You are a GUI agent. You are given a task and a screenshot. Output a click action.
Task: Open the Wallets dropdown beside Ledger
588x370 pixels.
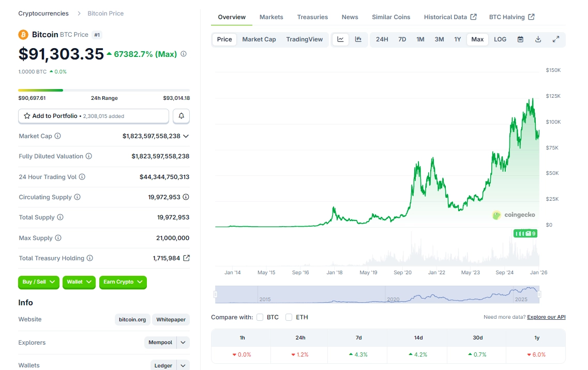click(x=182, y=365)
